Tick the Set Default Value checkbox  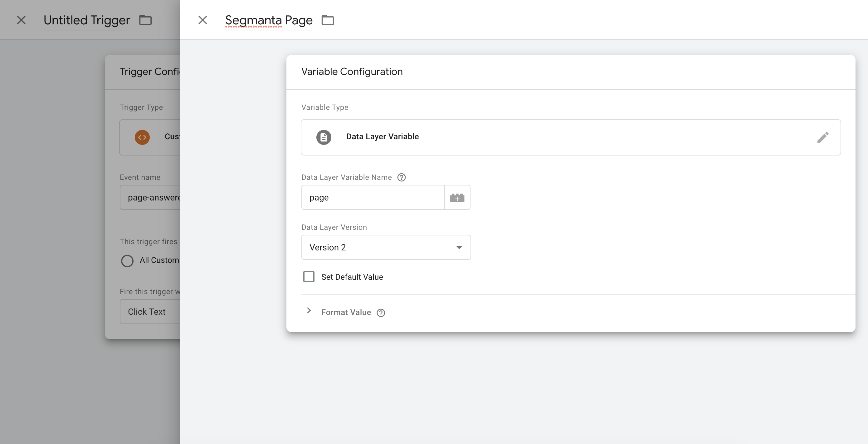click(x=309, y=277)
